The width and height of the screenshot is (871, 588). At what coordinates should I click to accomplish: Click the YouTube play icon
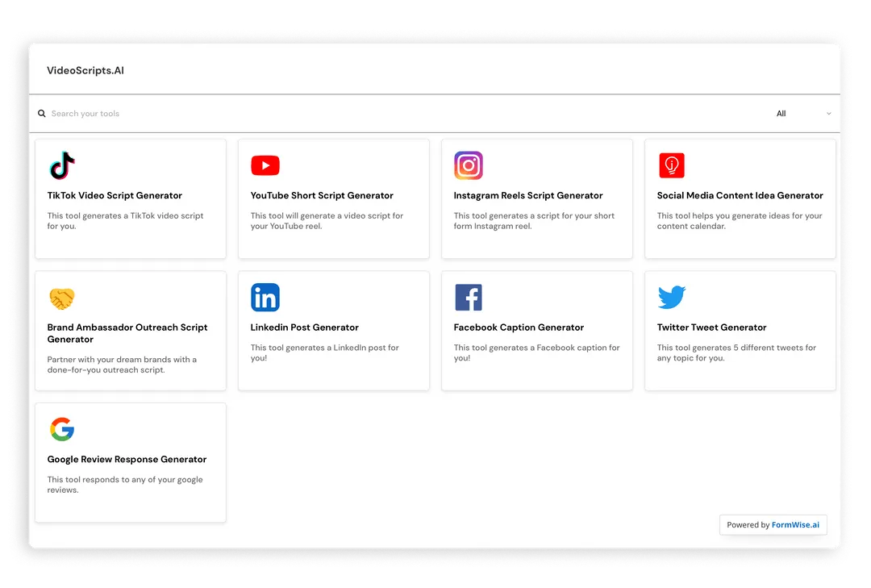pos(265,165)
